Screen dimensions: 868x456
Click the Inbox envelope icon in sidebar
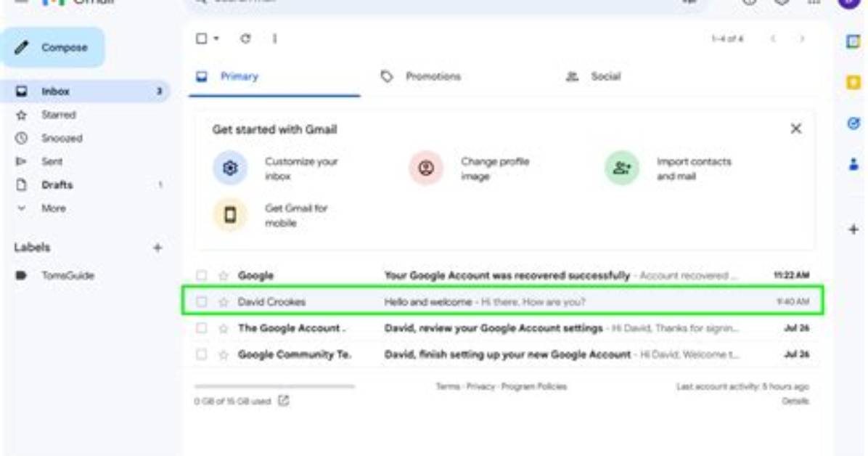(21, 91)
